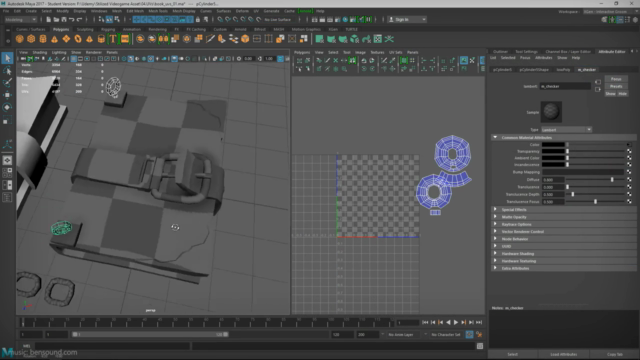Toggle the single perspective layout icon
Screen dimensions: 640x360
7,160
